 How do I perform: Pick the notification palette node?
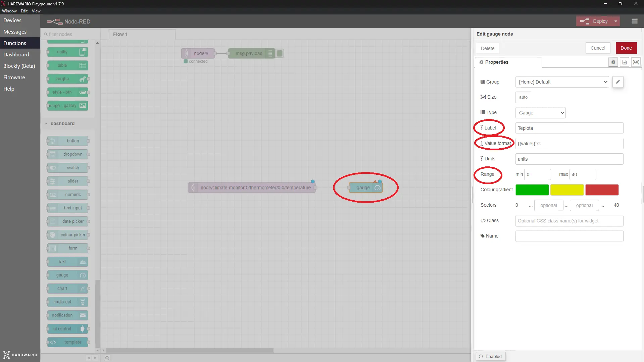[x=68, y=315]
